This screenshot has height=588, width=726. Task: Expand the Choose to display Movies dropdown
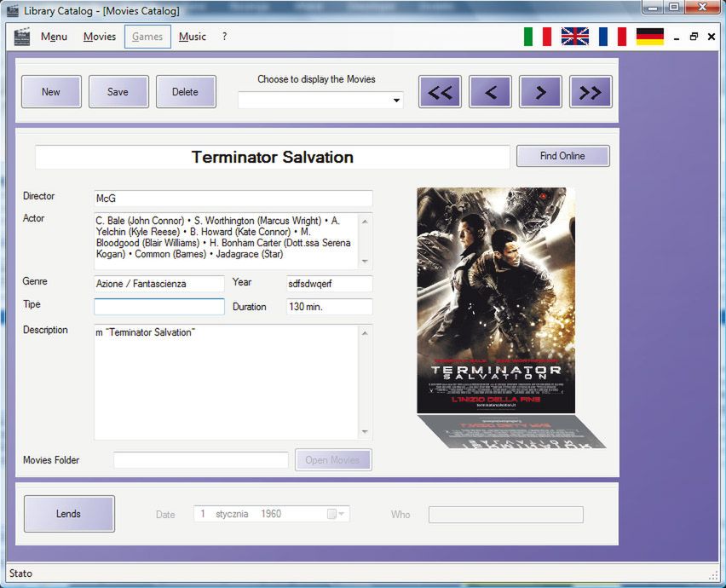coord(396,100)
